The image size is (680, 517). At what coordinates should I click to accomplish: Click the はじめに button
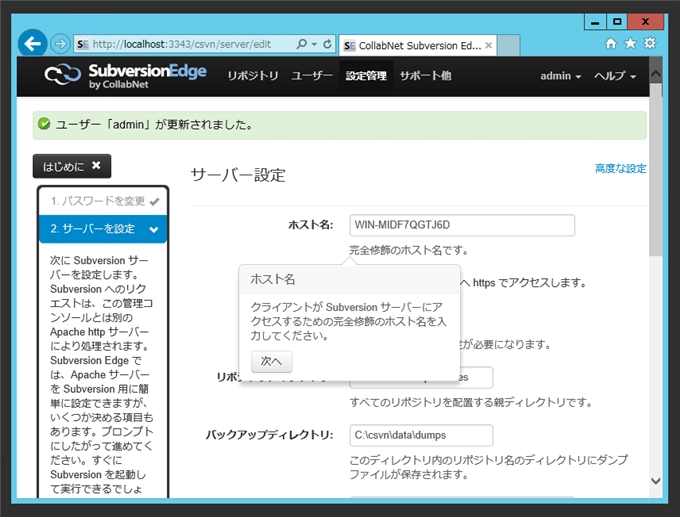point(72,166)
